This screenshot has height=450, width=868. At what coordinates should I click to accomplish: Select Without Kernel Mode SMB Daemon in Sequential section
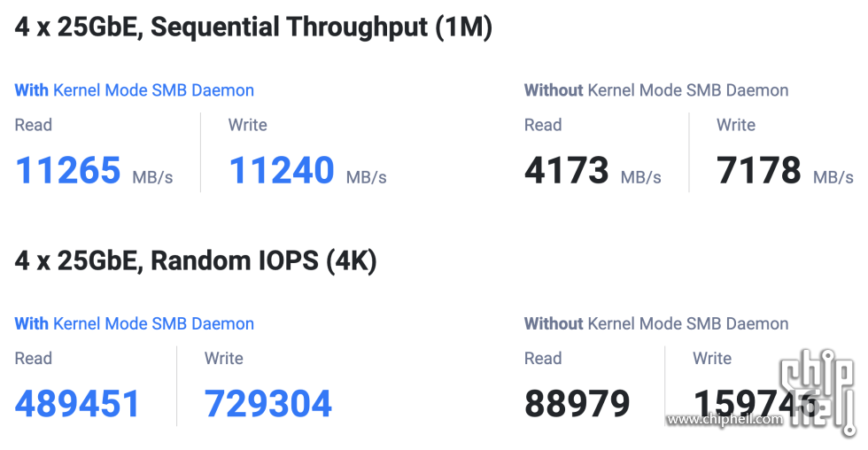coord(656,90)
